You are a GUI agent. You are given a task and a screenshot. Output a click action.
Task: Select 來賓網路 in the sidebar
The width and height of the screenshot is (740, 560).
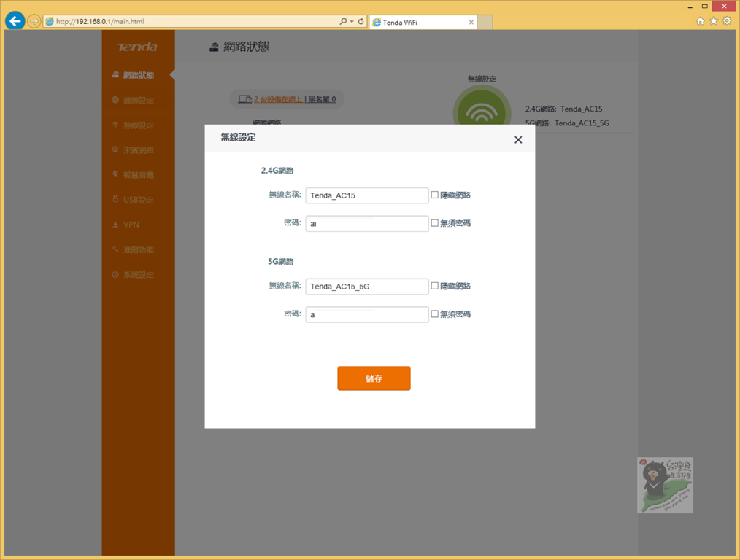click(x=138, y=150)
